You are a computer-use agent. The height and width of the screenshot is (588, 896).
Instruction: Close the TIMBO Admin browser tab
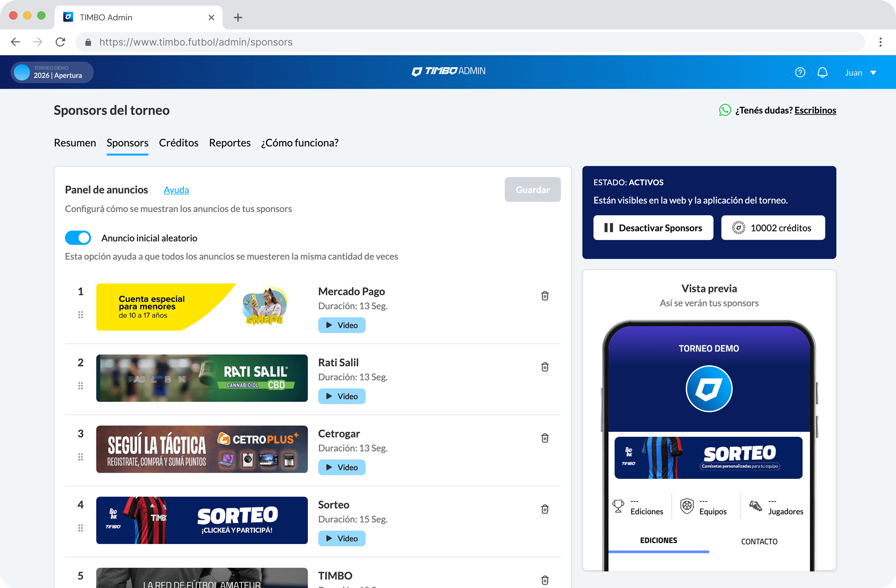coord(211,17)
